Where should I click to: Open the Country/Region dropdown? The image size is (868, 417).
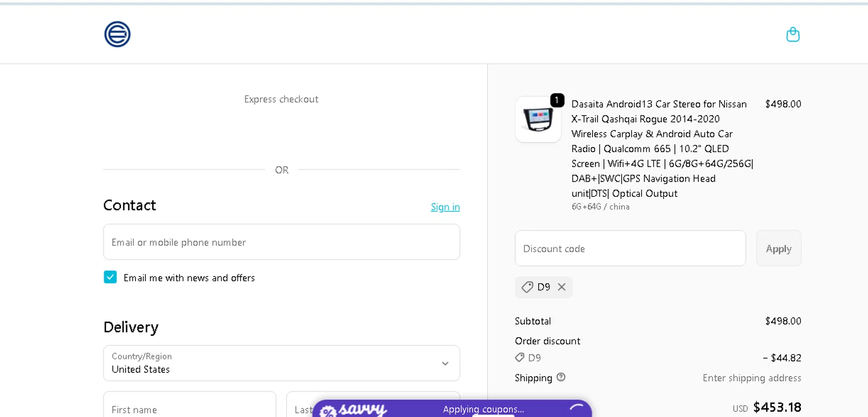[x=281, y=363]
